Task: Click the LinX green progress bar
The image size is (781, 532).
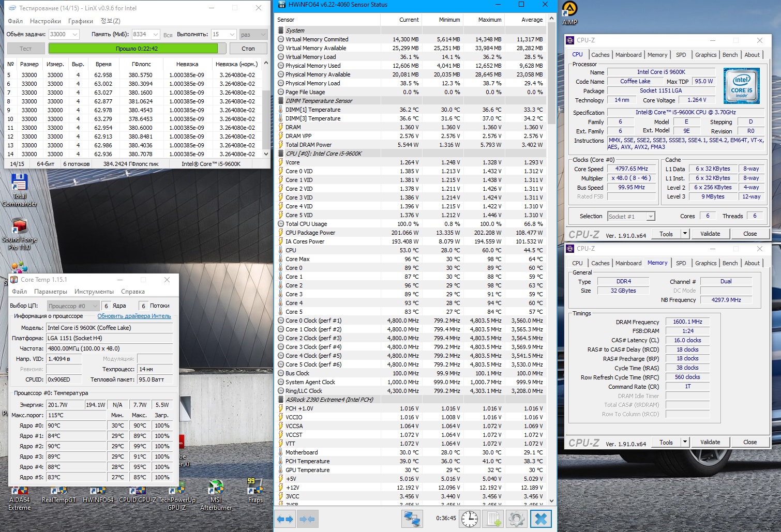Action: point(137,49)
